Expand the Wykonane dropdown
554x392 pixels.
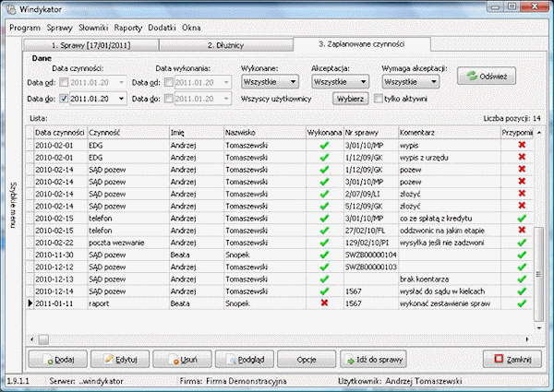(271, 82)
